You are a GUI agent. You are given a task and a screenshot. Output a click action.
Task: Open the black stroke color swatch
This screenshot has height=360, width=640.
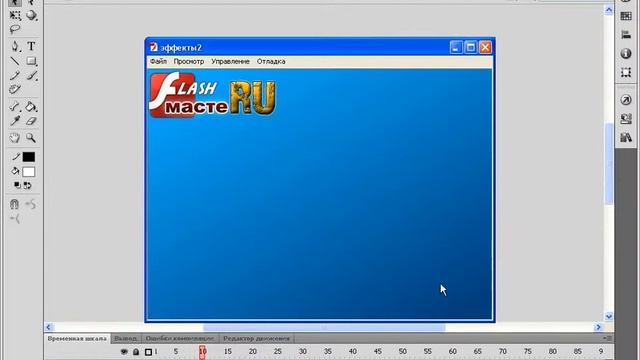pos(29,157)
